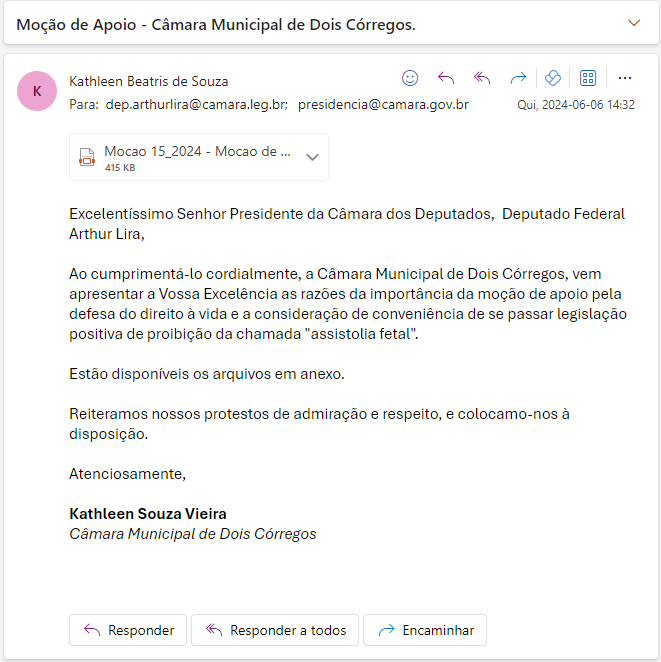Open the Apps grid icon
This screenshot has height=662, width=661.
pos(588,78)
